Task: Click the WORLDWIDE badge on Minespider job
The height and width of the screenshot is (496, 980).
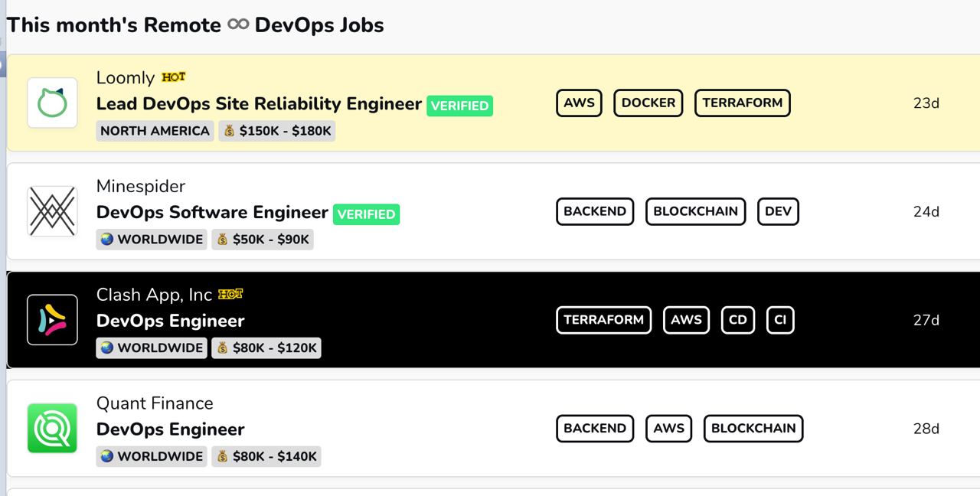Action: 152,240
